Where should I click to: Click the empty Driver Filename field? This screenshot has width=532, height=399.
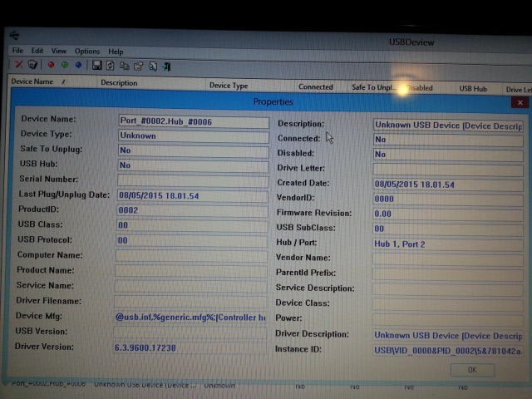(x=190, y=301)
